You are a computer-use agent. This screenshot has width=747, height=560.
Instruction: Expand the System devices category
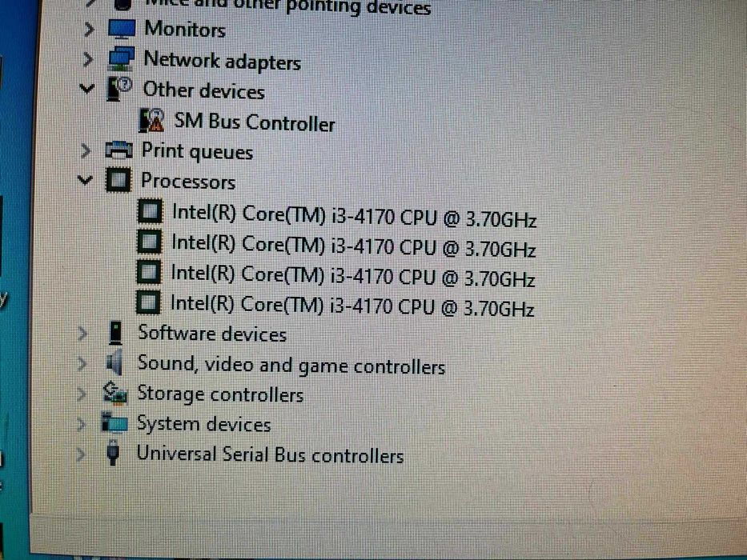tap(82, 423)
